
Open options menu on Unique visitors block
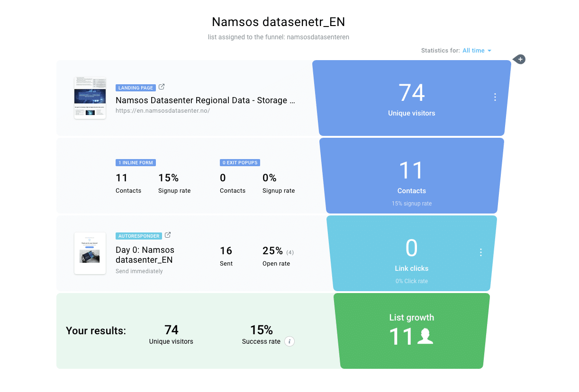pyautogui.click(x=495, y=97)
